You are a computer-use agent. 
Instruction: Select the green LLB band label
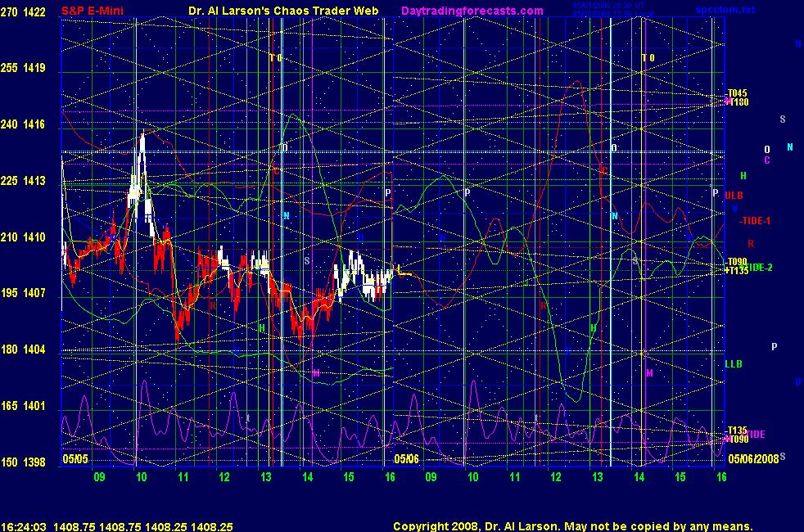coord(734,363)
